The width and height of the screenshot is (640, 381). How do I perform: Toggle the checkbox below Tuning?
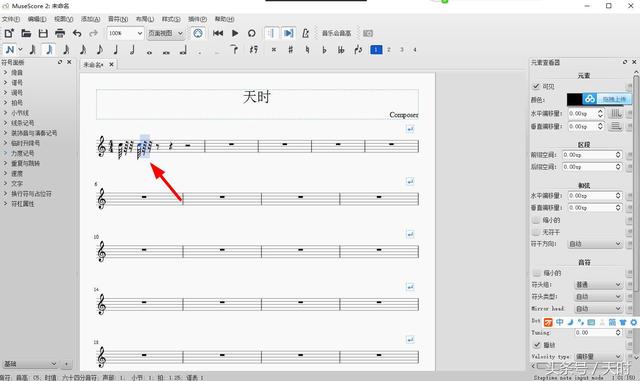click(x=537, y=345)
